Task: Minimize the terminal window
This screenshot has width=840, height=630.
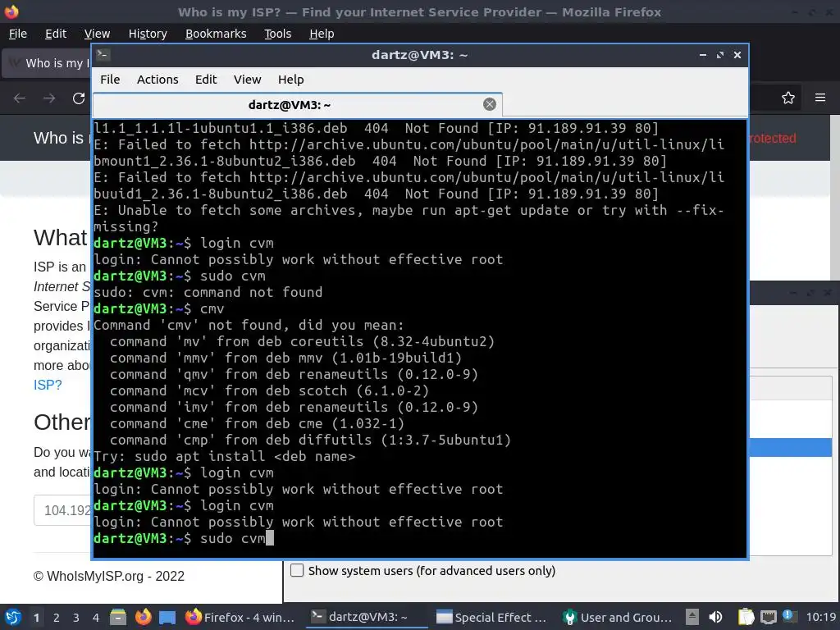Action: 703,55
